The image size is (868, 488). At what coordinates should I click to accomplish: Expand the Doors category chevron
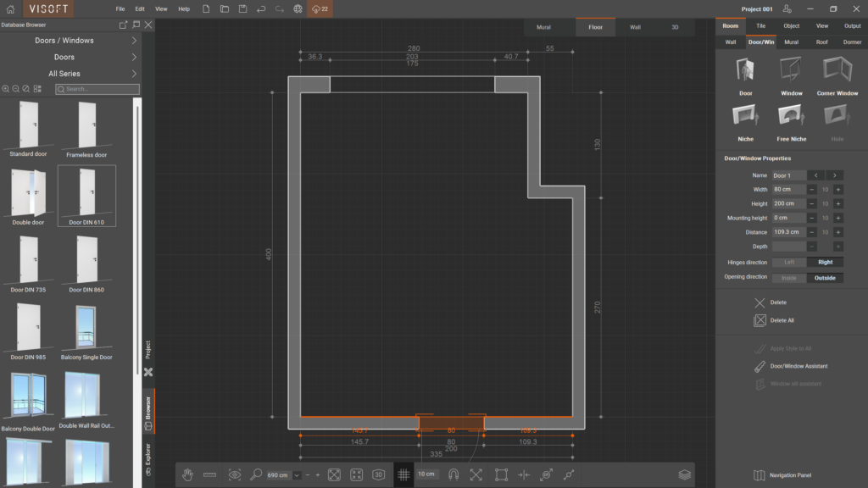point(134,57)
